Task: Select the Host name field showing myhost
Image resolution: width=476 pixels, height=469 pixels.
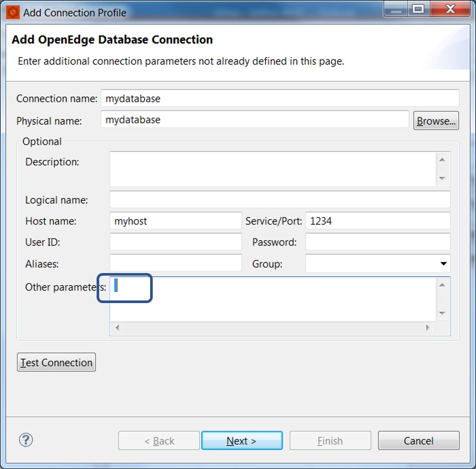Action: point(176,221)
